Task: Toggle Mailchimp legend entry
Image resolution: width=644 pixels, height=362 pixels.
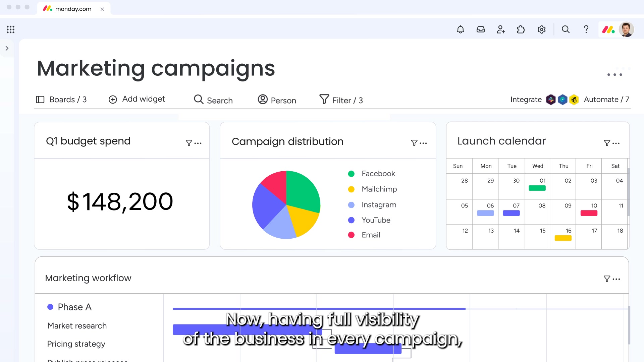Action: click(x=372, y=189)
